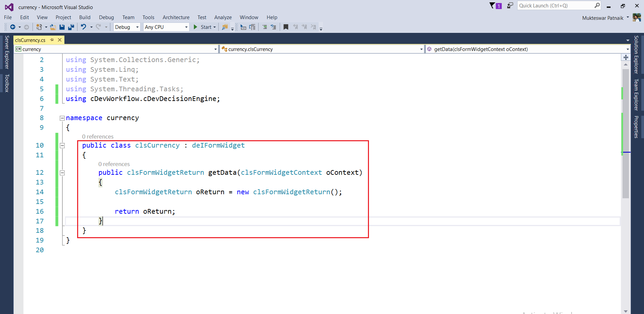Save the current file with Save icon
This screenshot has width=644, height=314.
(x=62, y=27)
